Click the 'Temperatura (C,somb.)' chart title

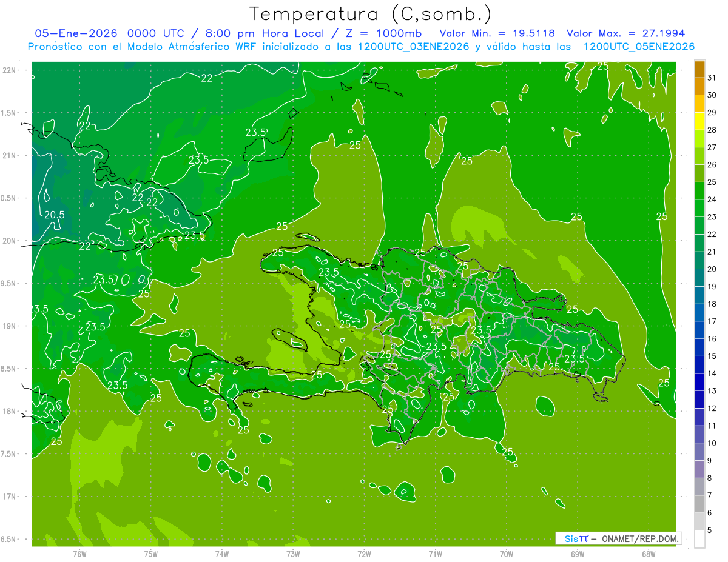tap(370, 14)
